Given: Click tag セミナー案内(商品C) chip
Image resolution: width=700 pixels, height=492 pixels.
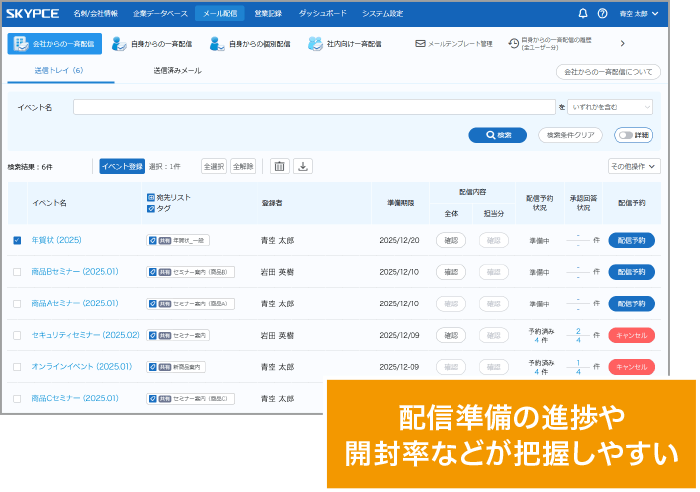Looking at the screenshot, I should [x=190, y=399].
